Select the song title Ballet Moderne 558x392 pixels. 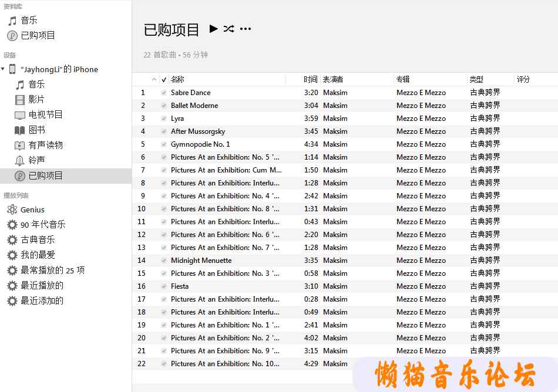pyautogui.click(x=194, y=106)
